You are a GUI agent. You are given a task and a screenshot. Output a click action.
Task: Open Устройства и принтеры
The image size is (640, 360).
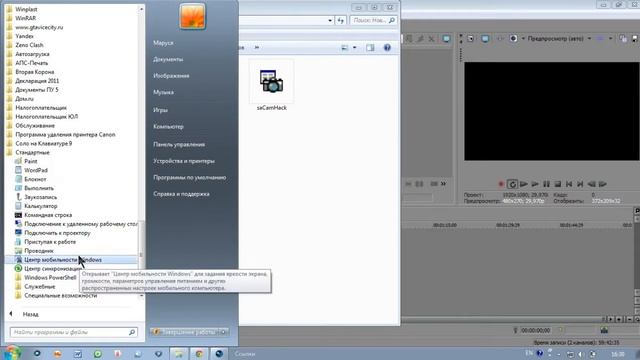(x=184, y=161)
